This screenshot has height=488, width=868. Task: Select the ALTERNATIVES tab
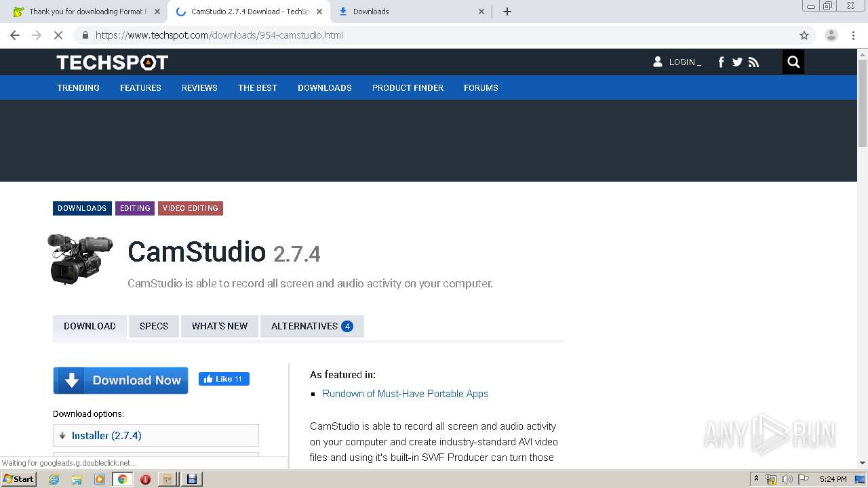tap(312, 326)
